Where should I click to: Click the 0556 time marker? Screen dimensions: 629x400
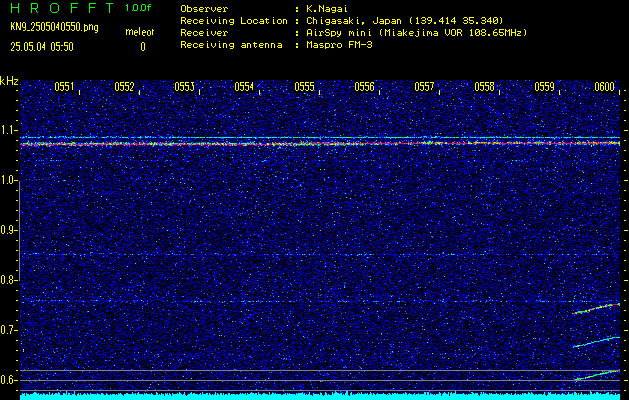coord(365,87)
